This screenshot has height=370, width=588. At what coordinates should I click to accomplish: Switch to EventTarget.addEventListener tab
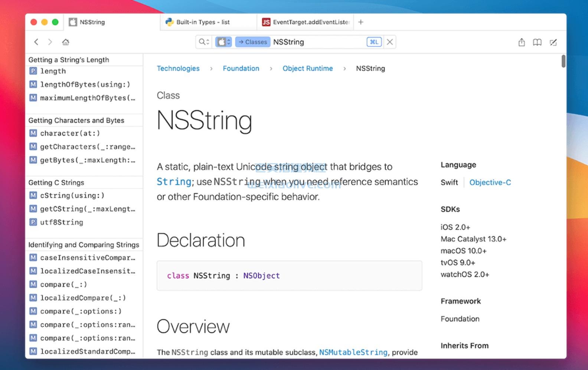[x=311, y=22]
